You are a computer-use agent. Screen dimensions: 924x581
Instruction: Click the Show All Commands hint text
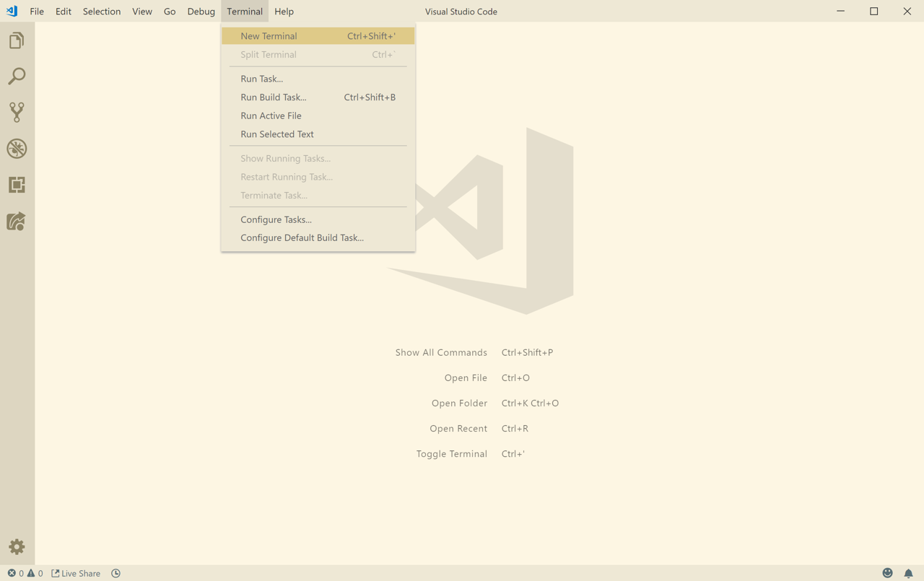tap(441, 353)
